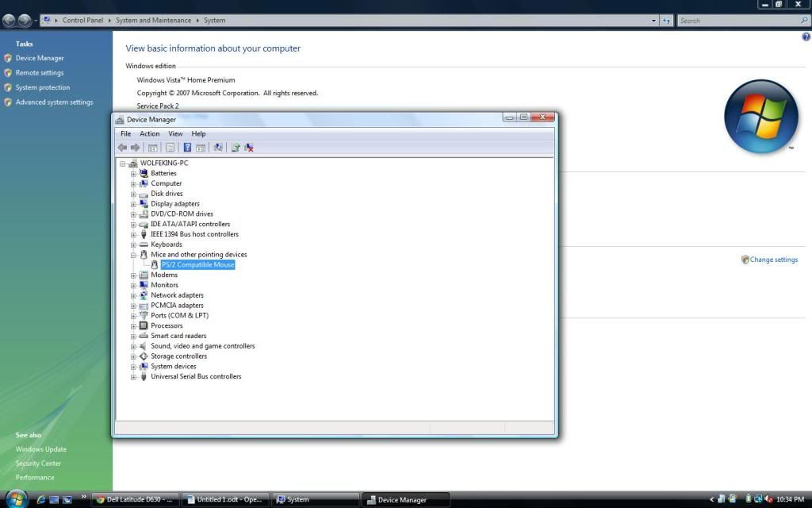
Task: Click the Uninstall device icon with red X
Action: pos(249,148)
